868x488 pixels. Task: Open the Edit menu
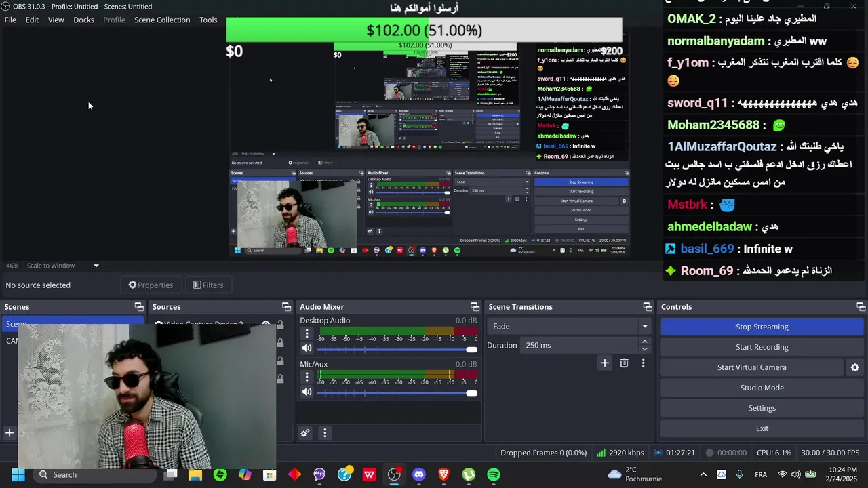click(x=32, y=20)
